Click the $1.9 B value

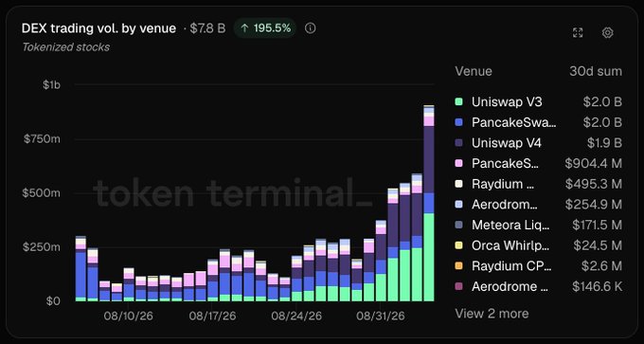[604, 143]
